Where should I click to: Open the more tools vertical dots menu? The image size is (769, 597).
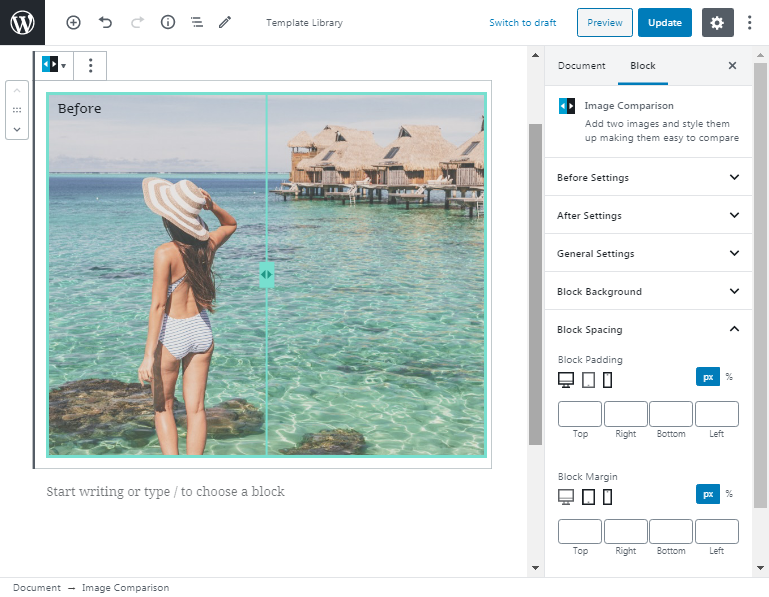749,23
